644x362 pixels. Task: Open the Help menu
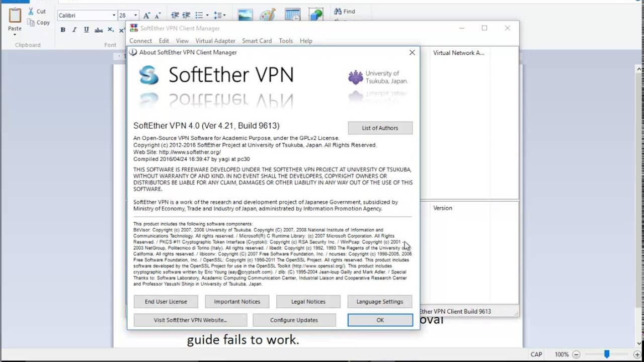(x=306, y=41)
